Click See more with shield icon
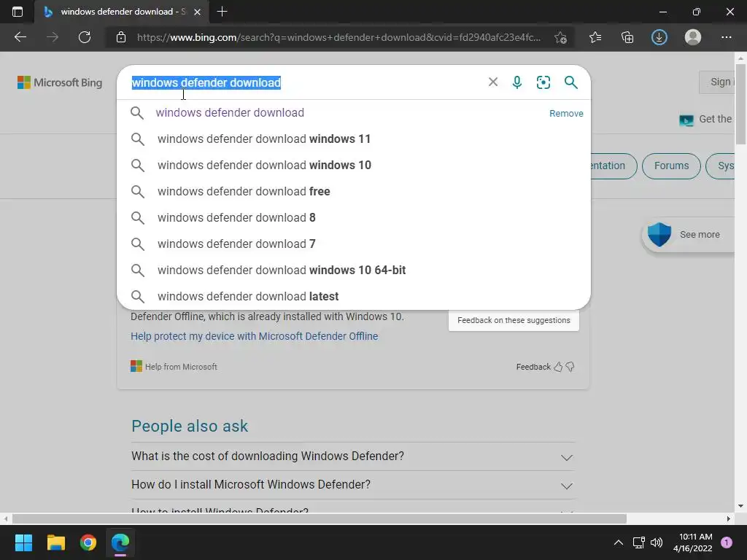This screenshot has width=747, height=560. point(689,234)
